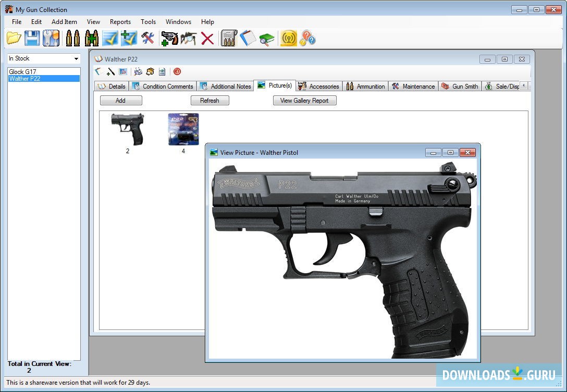Click the two bullets ammunition toolbar icon

pos(72,38)
